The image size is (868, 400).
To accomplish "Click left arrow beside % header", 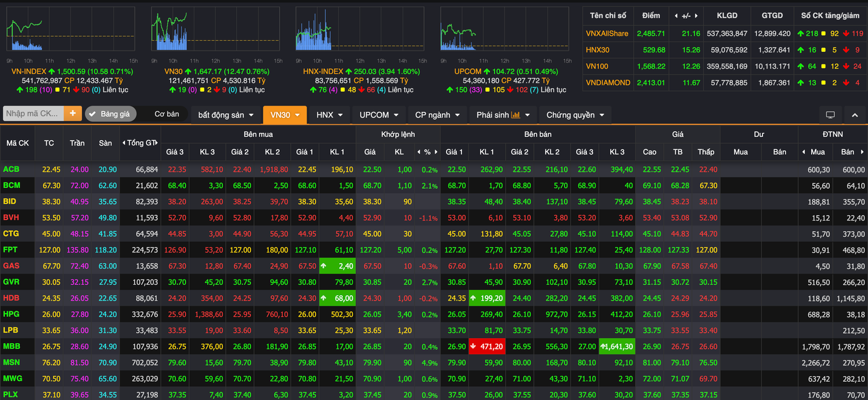I will (x=418, y=152).
